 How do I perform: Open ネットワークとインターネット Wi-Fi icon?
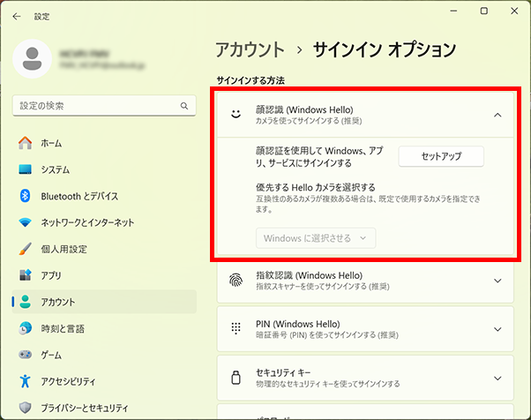pyautogui.click(x=26, y=222)
